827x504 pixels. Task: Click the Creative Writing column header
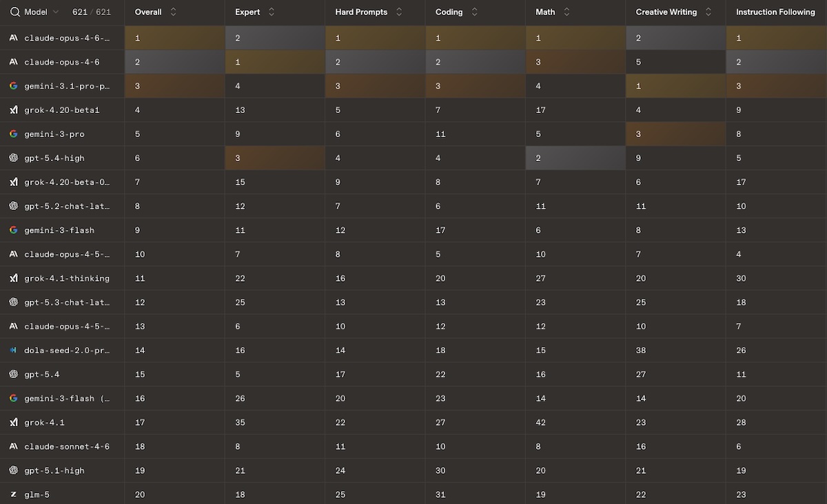coord(666,12)
